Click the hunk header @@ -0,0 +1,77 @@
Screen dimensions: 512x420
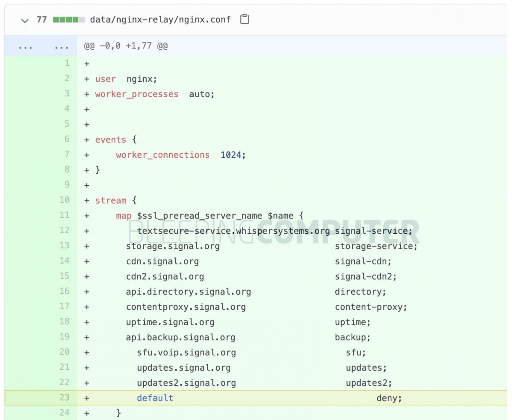[126, 46]
